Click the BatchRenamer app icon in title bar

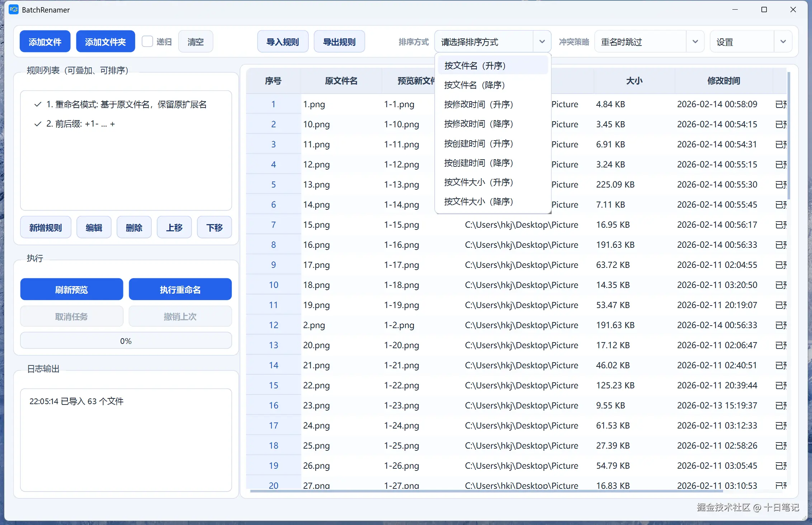pyautogui.click(x=14, y=10)
